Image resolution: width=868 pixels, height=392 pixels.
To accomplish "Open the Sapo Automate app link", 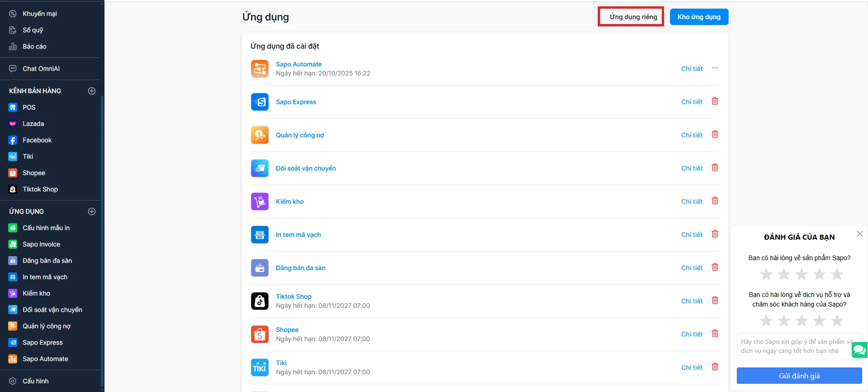I will pyautogui.click(x=299, y=64).
